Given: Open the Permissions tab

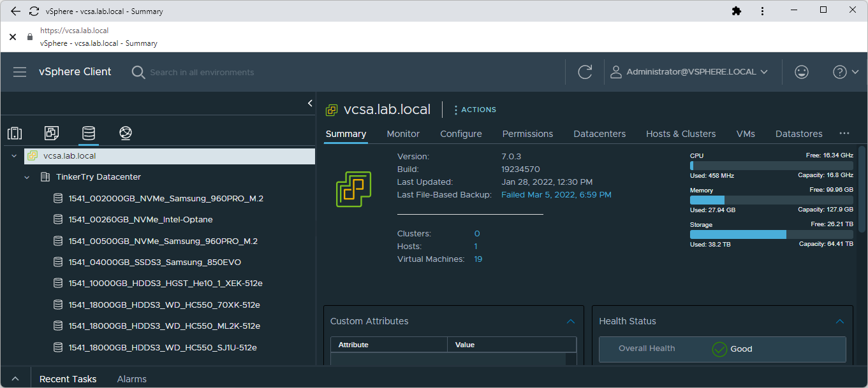Looking at the screenshot, I should coord(527,134).
